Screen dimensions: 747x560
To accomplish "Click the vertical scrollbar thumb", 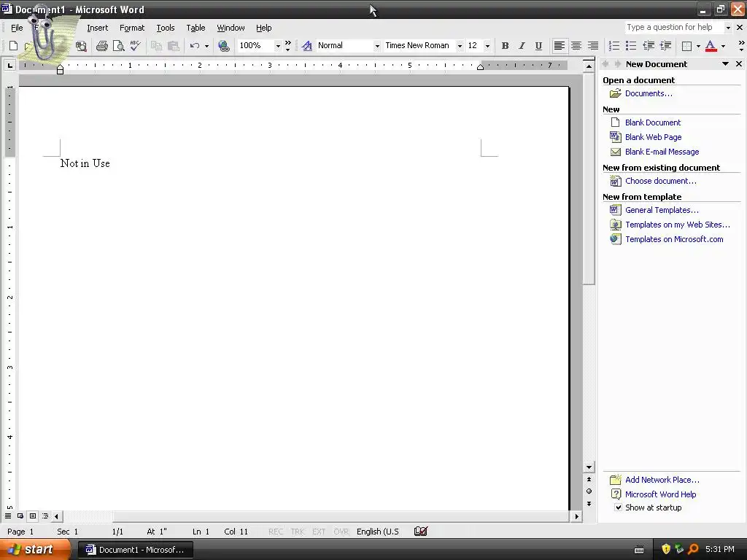I will [x=589, y=179].
